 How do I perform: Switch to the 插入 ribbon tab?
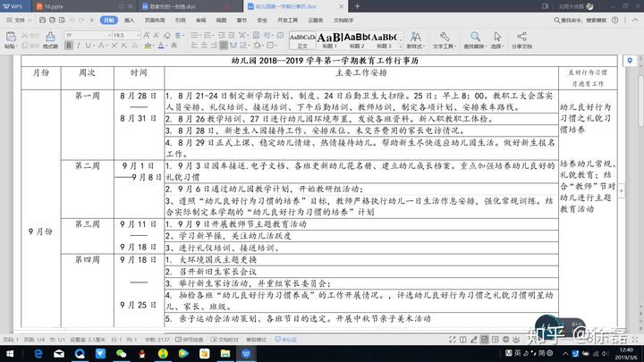[130, 18]
